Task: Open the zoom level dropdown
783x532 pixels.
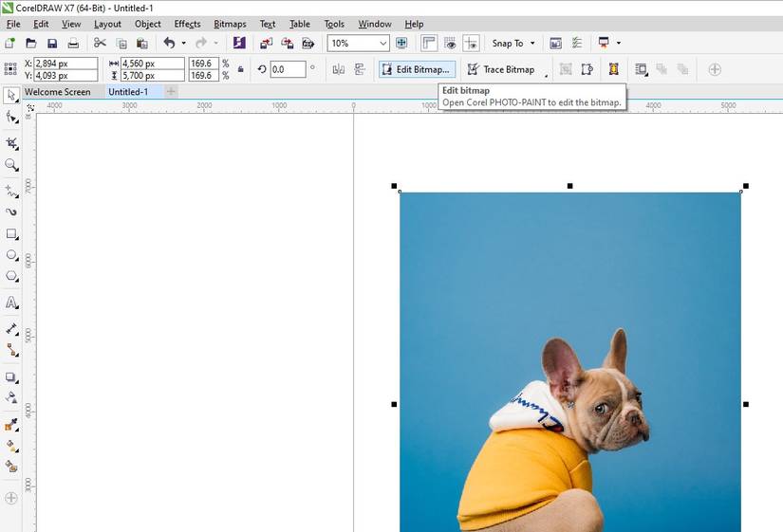Action: click(382, 44)
